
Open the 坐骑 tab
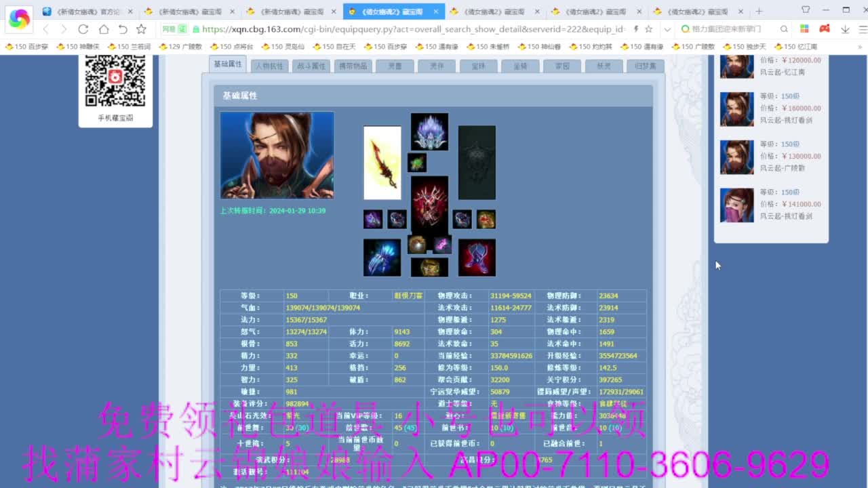tap(520, 66)
